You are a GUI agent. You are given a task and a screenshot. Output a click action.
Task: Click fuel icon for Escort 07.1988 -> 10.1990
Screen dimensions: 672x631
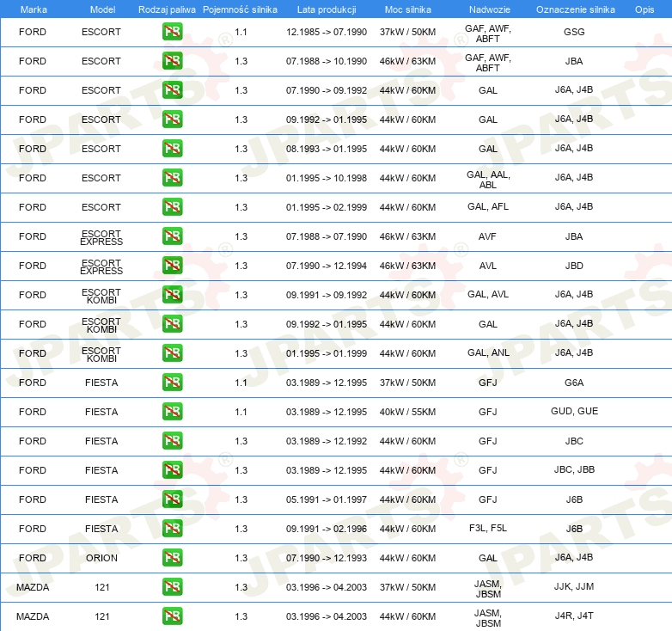(x=172, y=61)
